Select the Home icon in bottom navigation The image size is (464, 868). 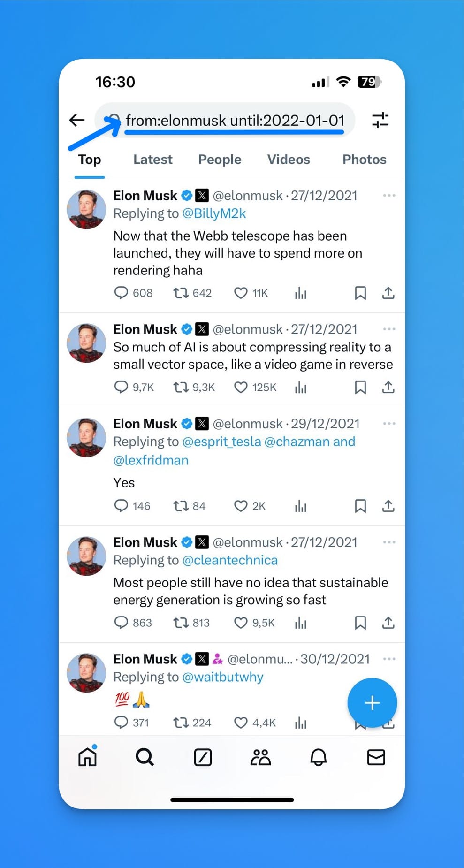tap(87, 757)
